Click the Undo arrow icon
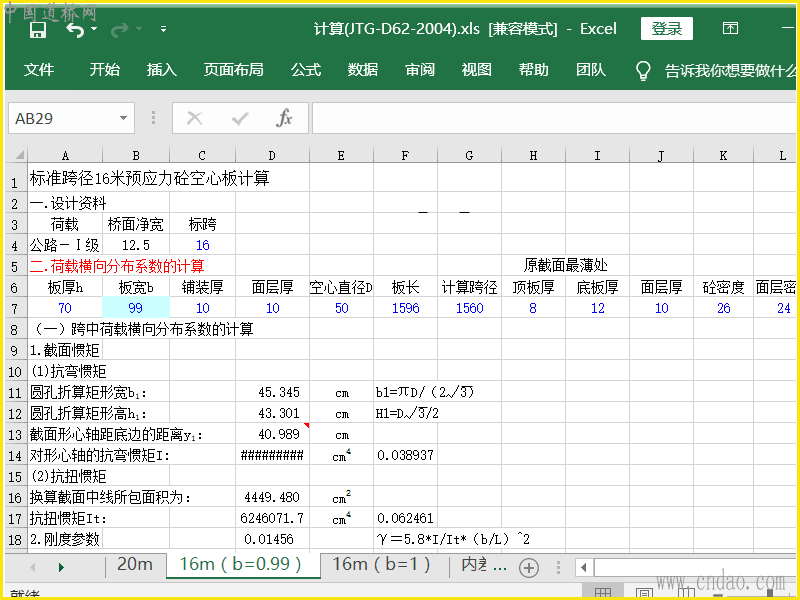The image size is (800, 600). (x=75, y=30)
